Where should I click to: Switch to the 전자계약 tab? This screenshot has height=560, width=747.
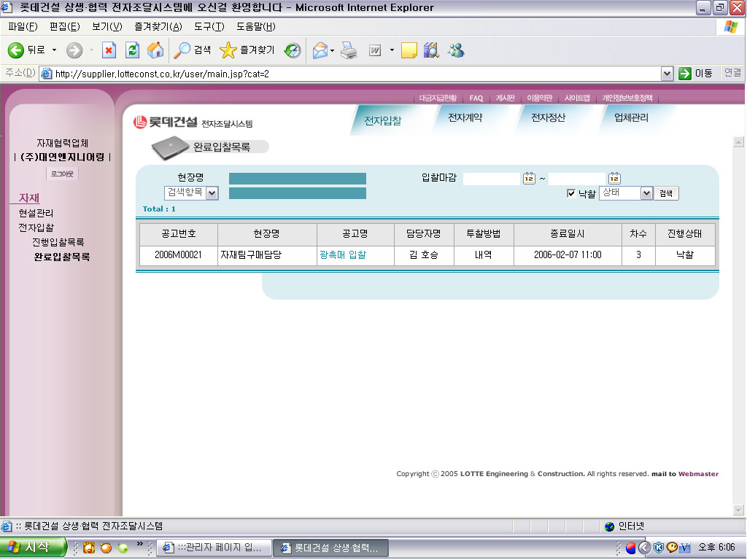(465, 117)
